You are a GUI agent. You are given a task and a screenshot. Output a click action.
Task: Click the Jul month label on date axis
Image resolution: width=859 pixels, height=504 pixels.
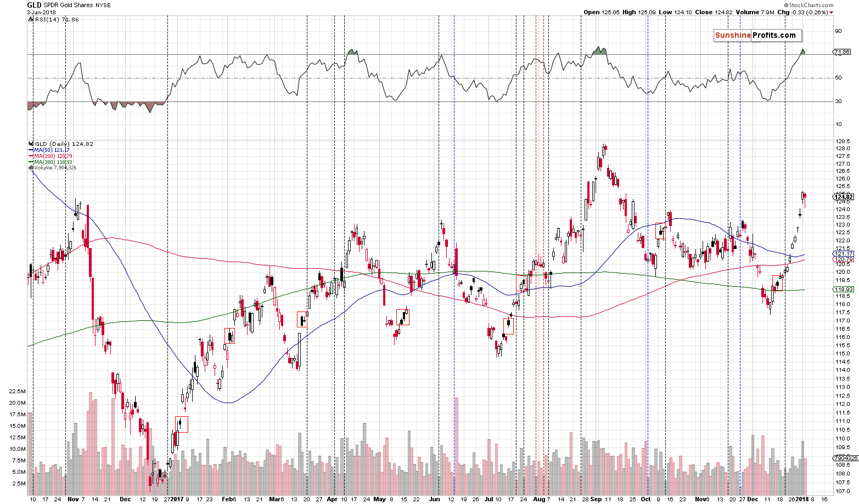[x=489, y=499]
